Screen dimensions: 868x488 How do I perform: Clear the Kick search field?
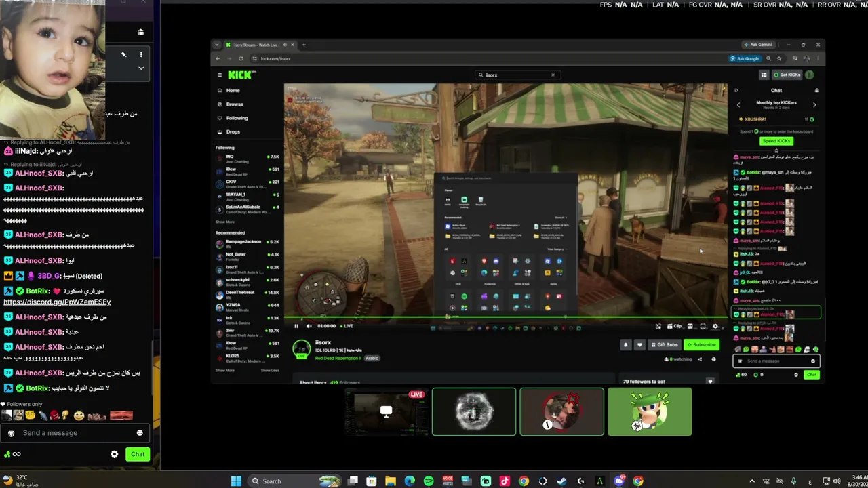coord(553,75)
